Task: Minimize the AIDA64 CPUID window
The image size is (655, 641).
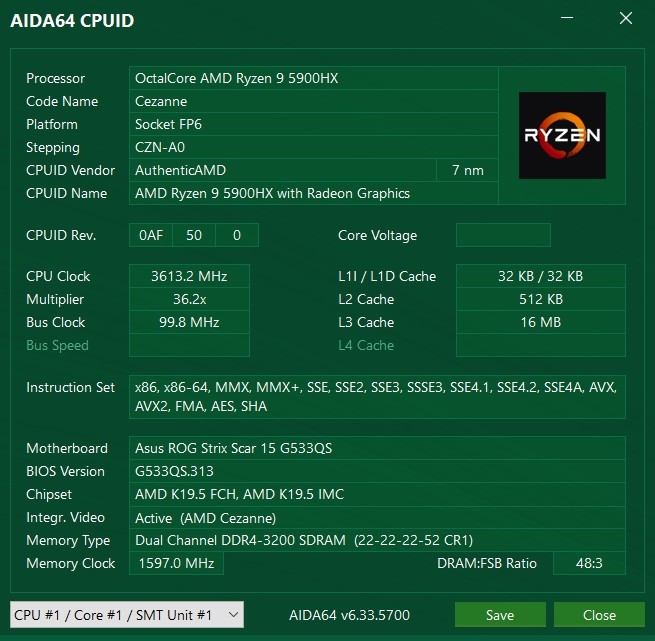Action: point(567,18)
